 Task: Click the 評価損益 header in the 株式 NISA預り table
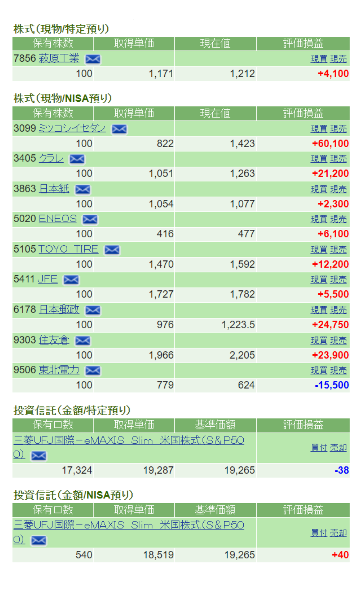click(303, 113)
